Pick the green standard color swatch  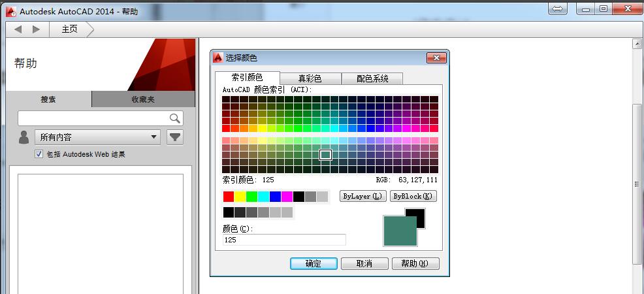(x=251, y=197)
